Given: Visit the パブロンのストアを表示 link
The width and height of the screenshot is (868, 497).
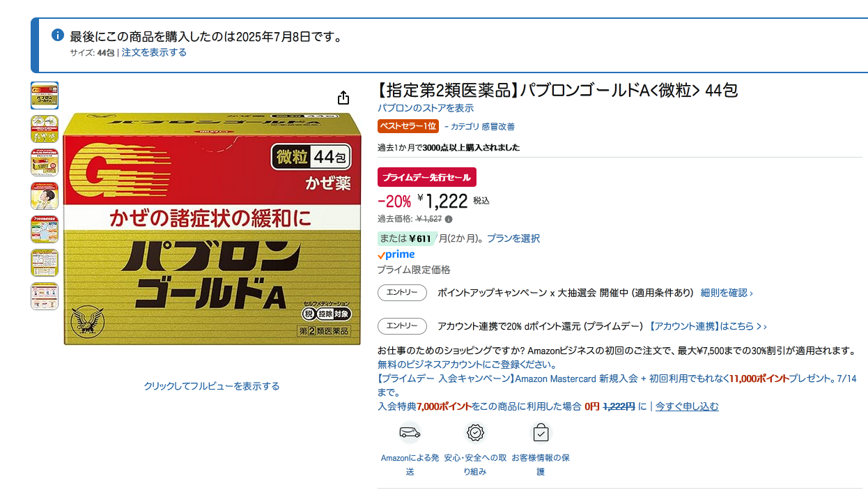Looking at the screenshot, I should tap(426, 108).
